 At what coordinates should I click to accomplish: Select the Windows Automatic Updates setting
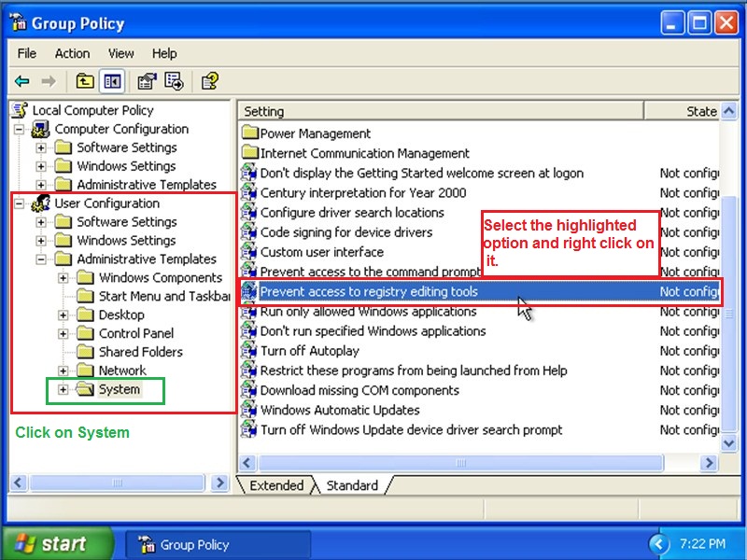(x=340, y=410)
